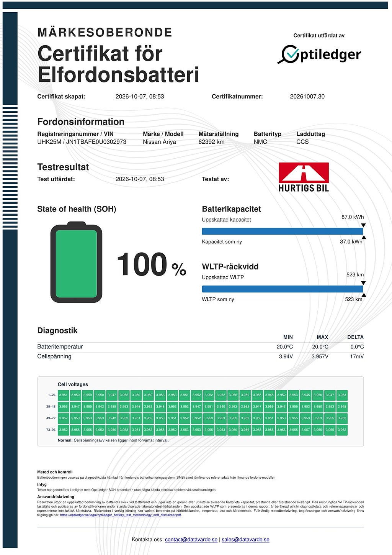
Task: Click the green battery SOH icon
Action: point(76,262)
